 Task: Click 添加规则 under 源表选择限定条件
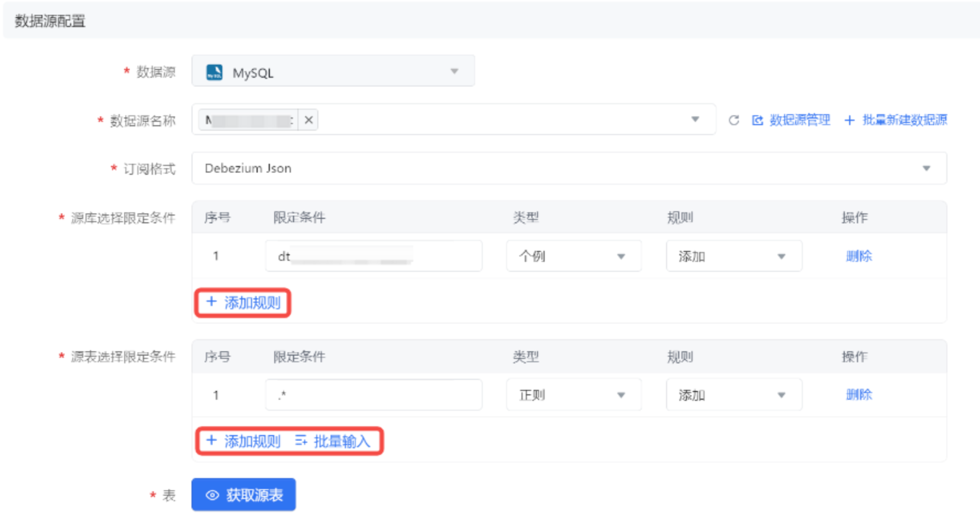click(x=243, y=441)
